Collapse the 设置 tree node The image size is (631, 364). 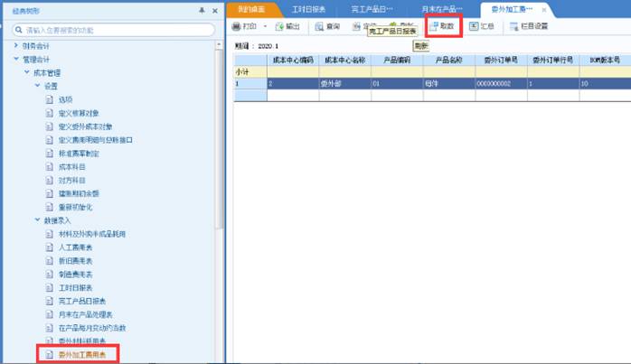tap(38, 86)
